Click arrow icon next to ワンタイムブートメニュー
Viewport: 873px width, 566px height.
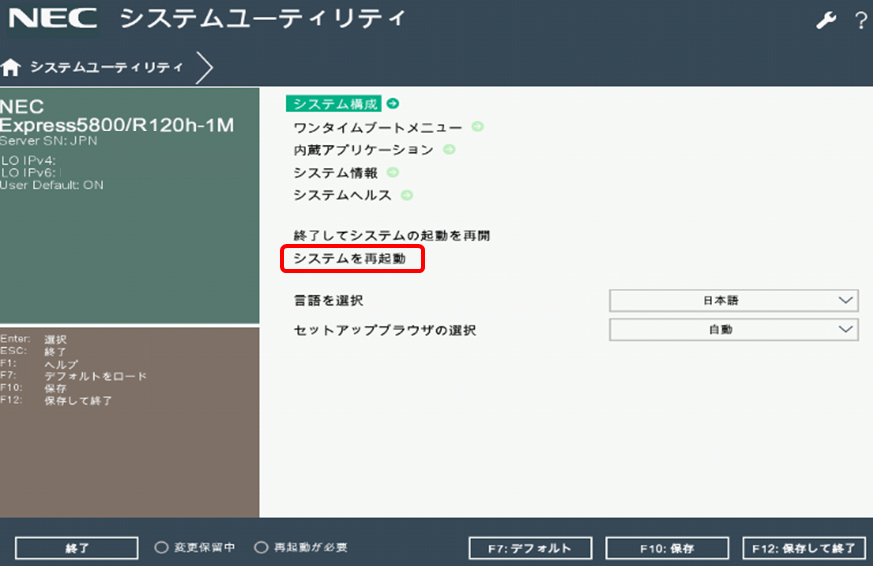coord(477,126)
